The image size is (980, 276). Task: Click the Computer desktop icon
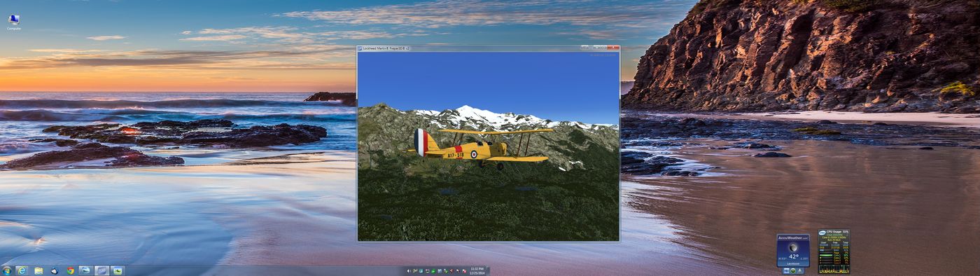tap(13, 22)
